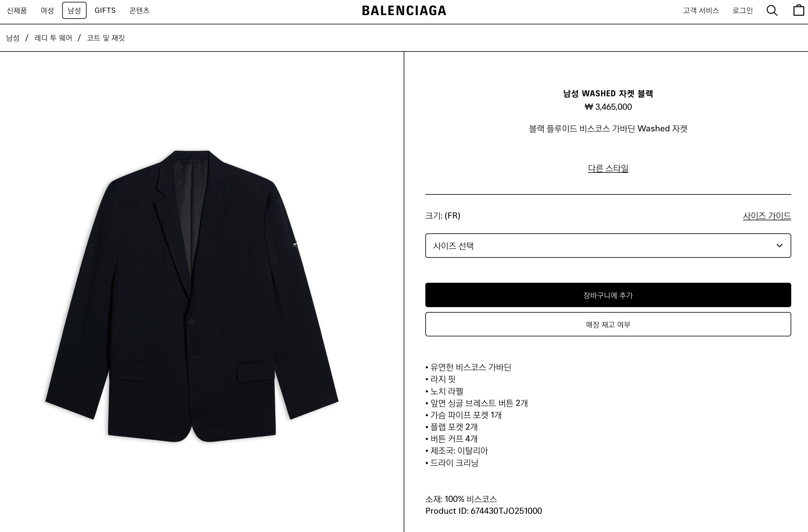Click the black jacket product image

(x=192, y=296)
